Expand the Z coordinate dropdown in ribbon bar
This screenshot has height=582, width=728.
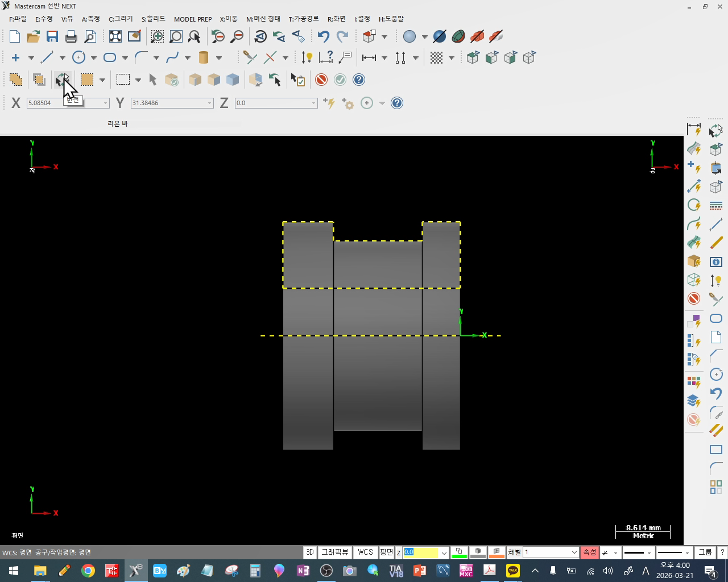coord(313,103)
